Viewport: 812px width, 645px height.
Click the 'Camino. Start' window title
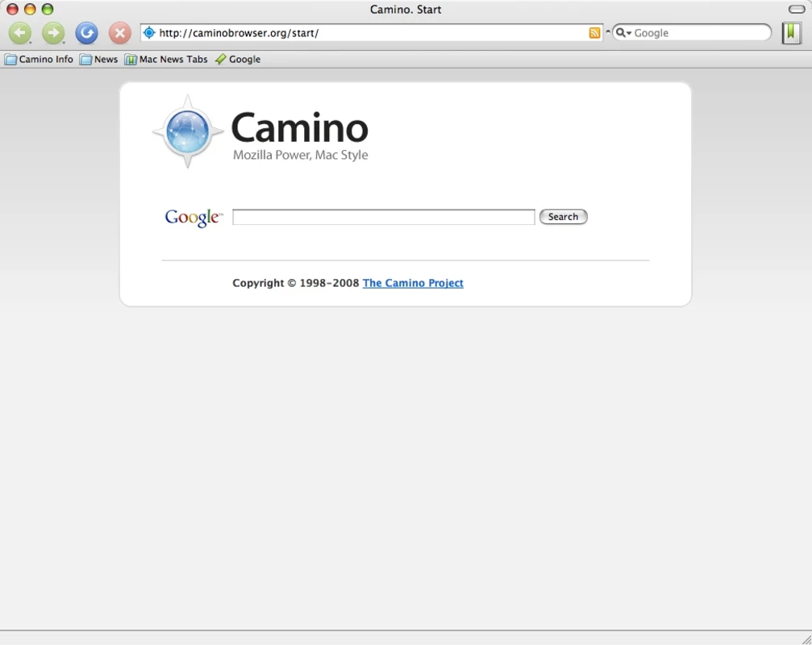click(x=406, y=10)
